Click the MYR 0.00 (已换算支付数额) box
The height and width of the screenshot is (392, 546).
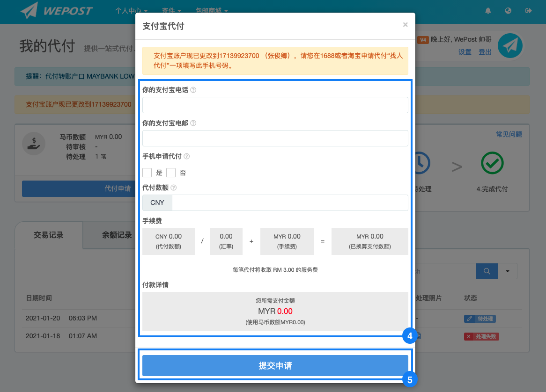tap(370, 241)
